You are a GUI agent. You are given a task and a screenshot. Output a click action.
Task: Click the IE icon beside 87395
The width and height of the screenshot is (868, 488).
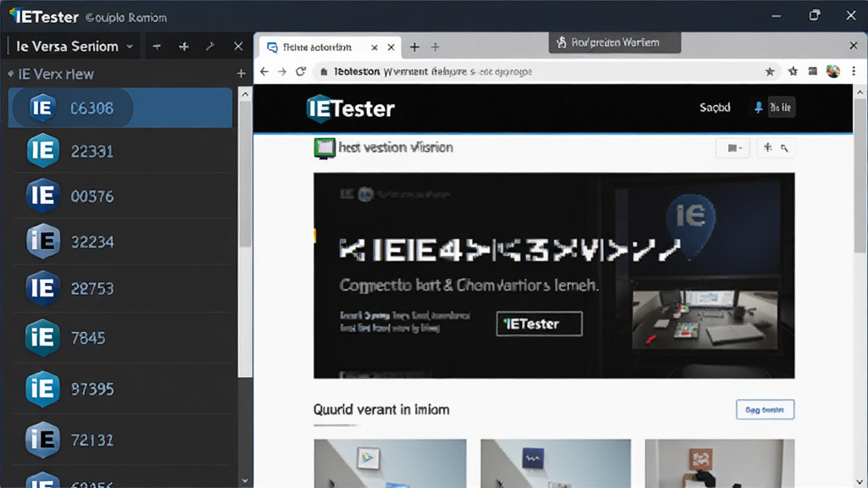[42, 389]
